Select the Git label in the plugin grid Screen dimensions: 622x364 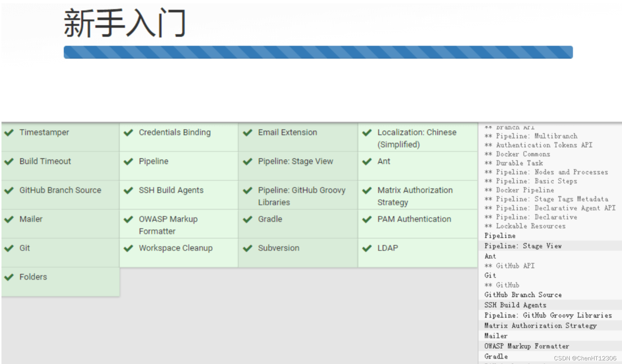[x=24, y=248]
